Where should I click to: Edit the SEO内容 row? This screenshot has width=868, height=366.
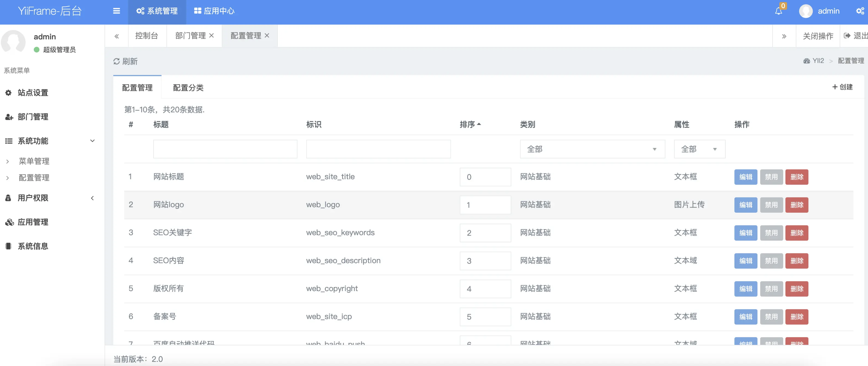[x=746, y=261]
